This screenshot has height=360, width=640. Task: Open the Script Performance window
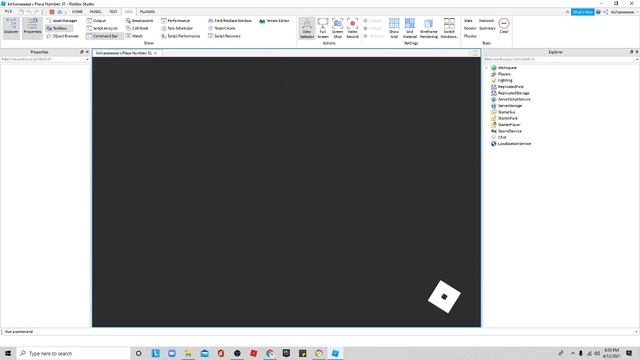(x=180, y=36)
